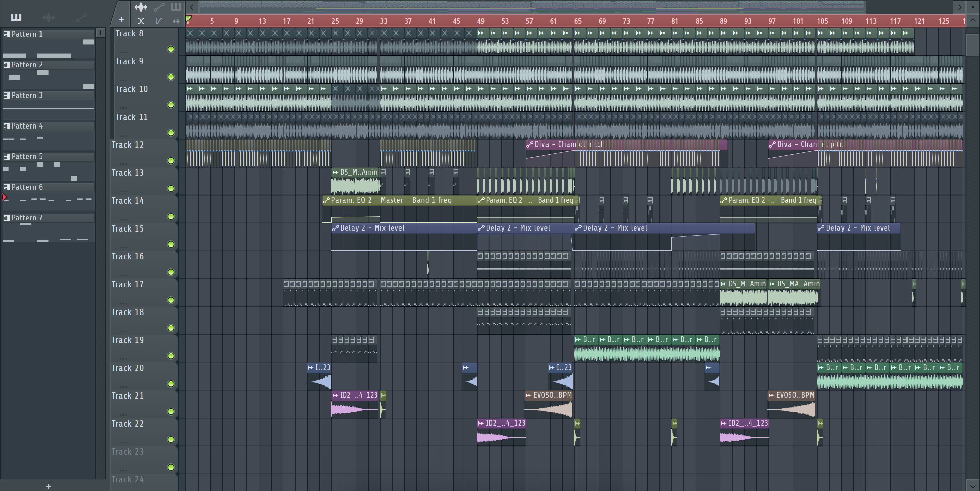Image resolution: width=980 pixels, height=491 pixels.
Task: Add a new pattern with bottom plus button
Action: coord(48,486)
